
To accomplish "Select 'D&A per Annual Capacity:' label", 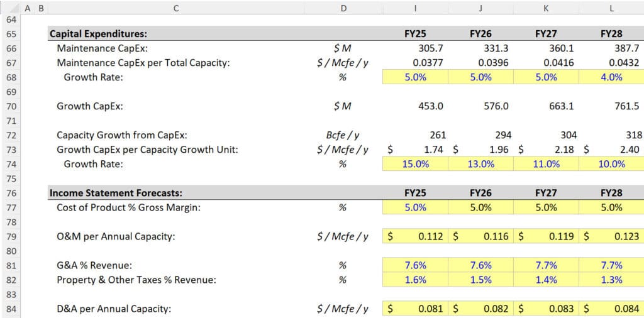I will click(x=114, y=309).
